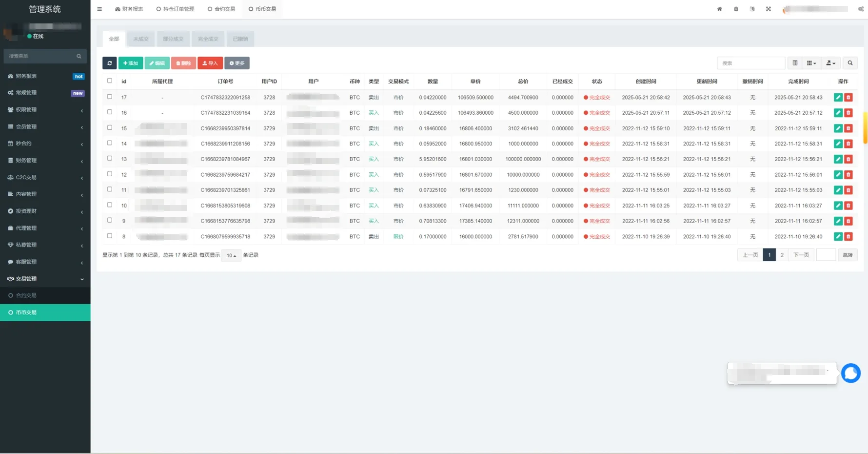Expand the 财务管理 sidebar menu
The width and height of the screenshot is (868, 454).
[45, 160]
